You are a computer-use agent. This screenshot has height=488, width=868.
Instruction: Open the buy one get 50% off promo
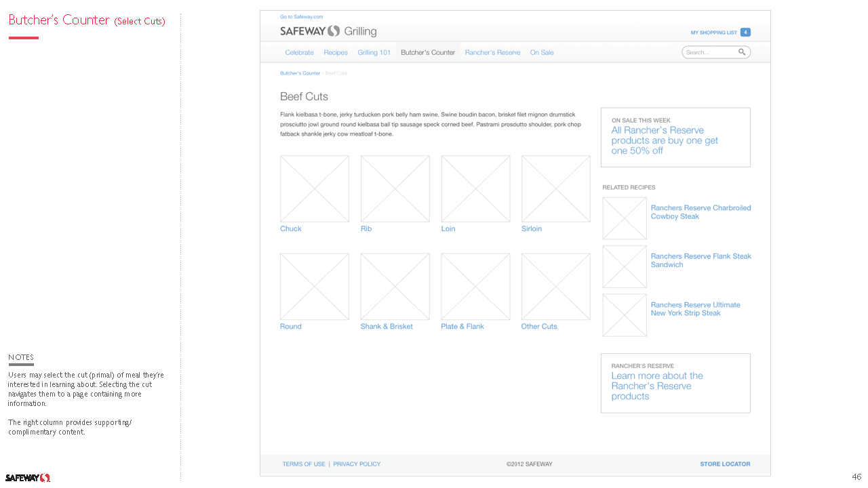coord(675,137)
